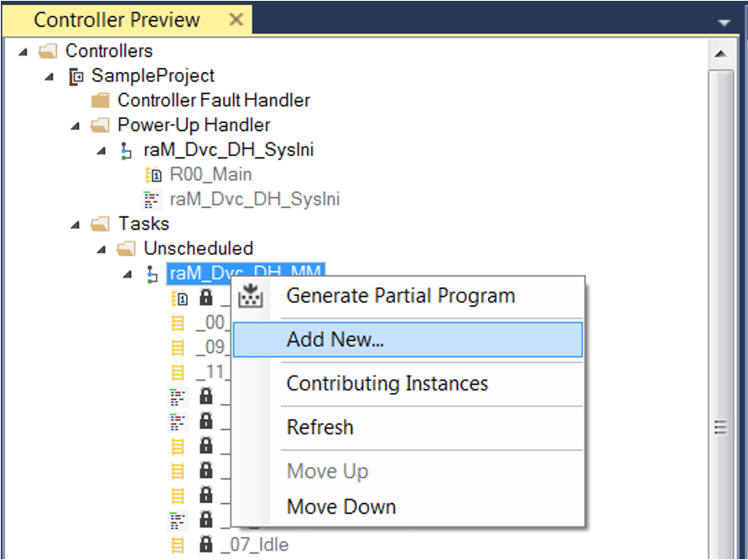Select the Controller Fault Handler label
This screenshot has width=748, height=560.
[214, 101]
